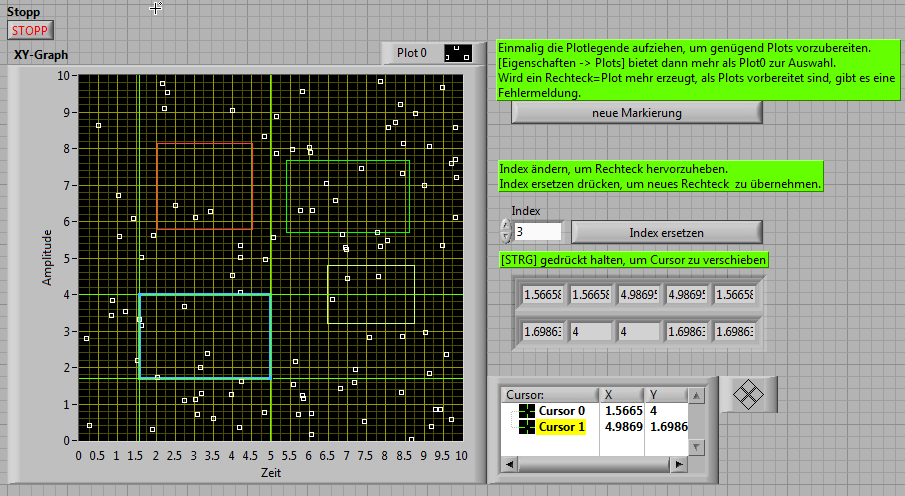Click the red STOPP button

coord(30,31)
